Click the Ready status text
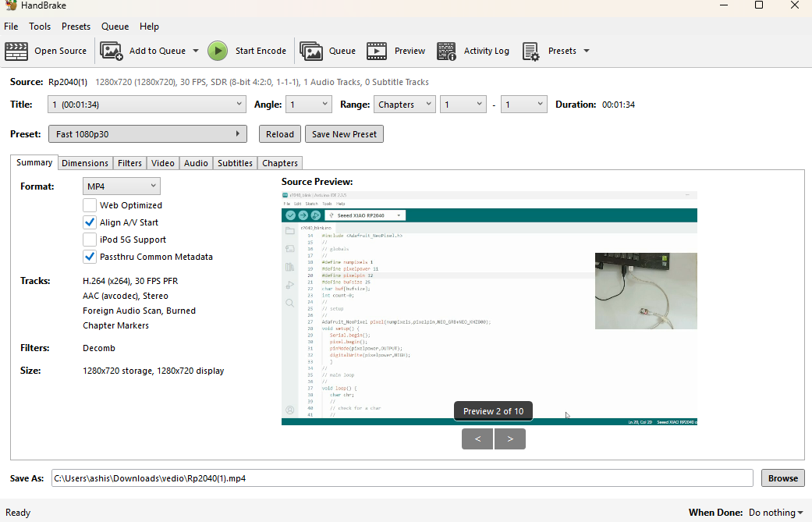This screenshot has width=812, height=522. tap(18, 512)
